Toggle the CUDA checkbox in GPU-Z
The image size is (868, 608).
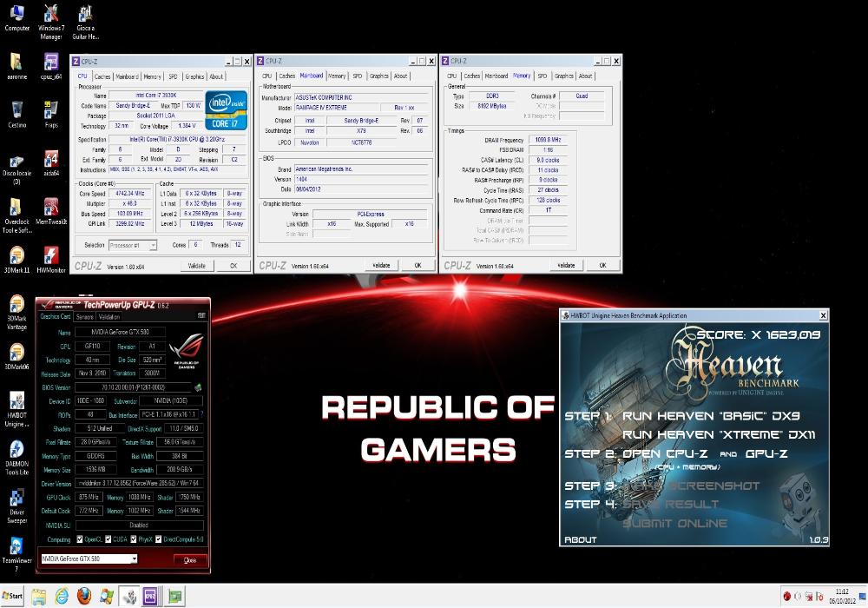coord(108,539)
